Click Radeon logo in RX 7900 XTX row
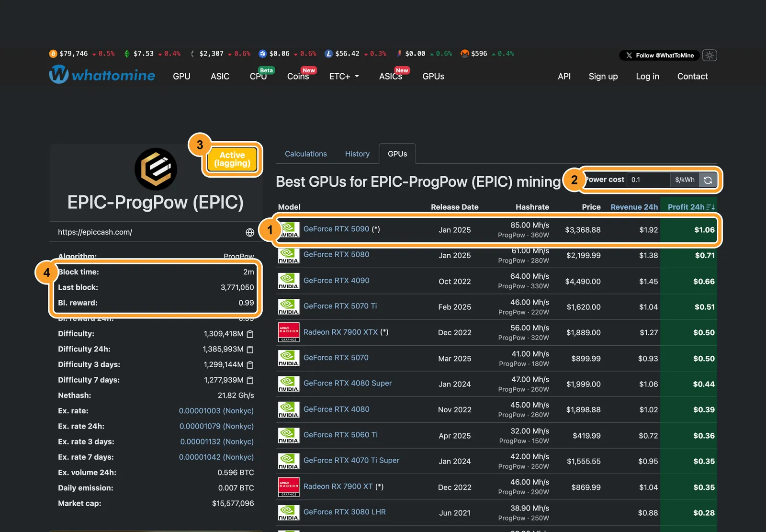This screenshot has height=532, width=766. 289,332
